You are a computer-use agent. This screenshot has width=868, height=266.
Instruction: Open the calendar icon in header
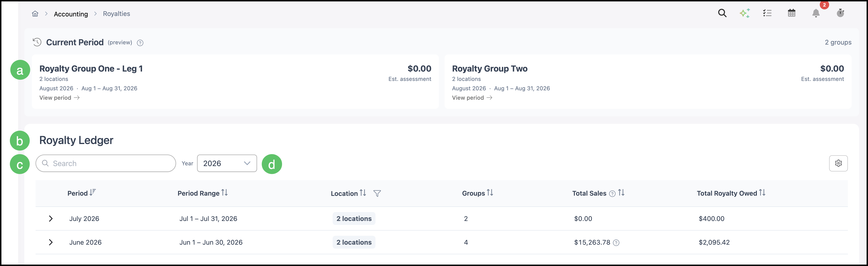click(x=791, y=13)
